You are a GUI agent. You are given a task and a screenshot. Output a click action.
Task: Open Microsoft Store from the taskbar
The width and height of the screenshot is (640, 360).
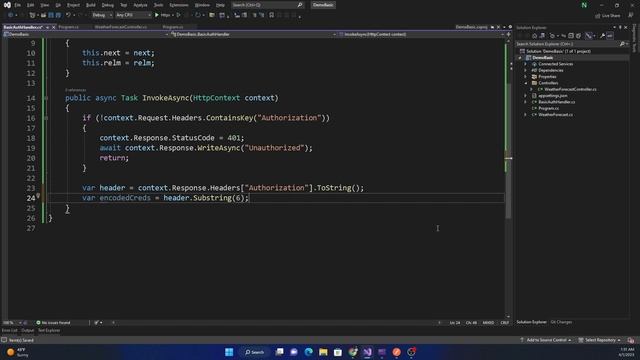click(338, 352)
